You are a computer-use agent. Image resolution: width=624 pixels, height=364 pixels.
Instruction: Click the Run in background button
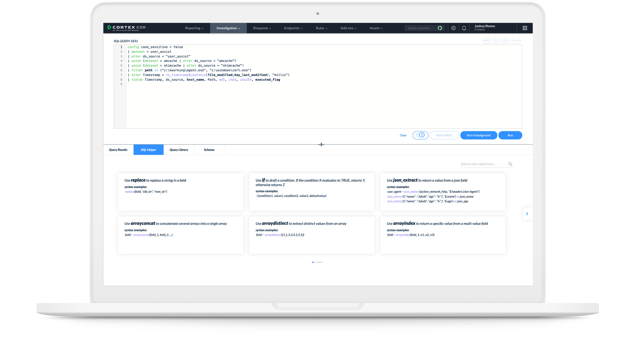click(479, 135)
